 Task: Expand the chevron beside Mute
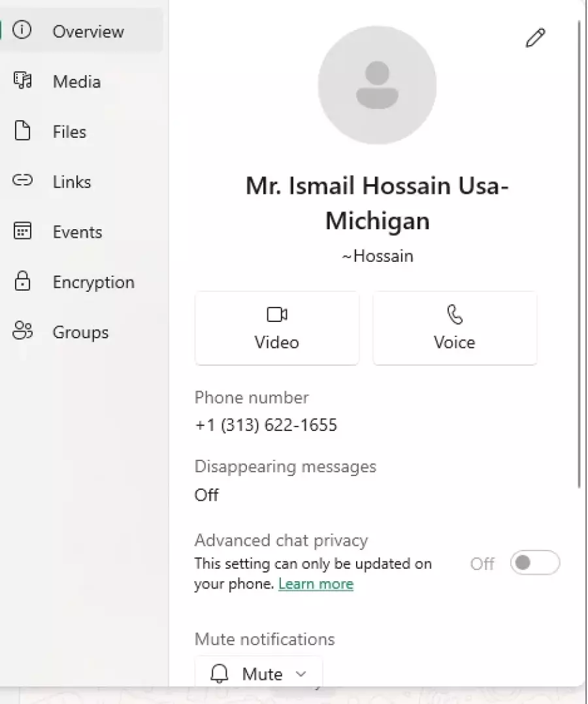pyautogui.click(x=301, y=673)
